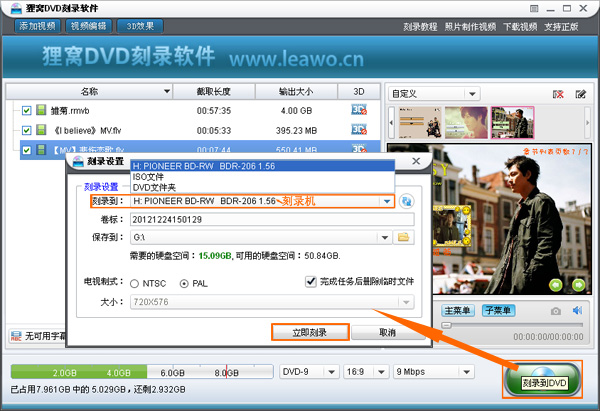Click the 3D icon for I believe MV.flv
The height and width of the screenshot is (411, 600).
pyautogui.click(x=359, y=130)
